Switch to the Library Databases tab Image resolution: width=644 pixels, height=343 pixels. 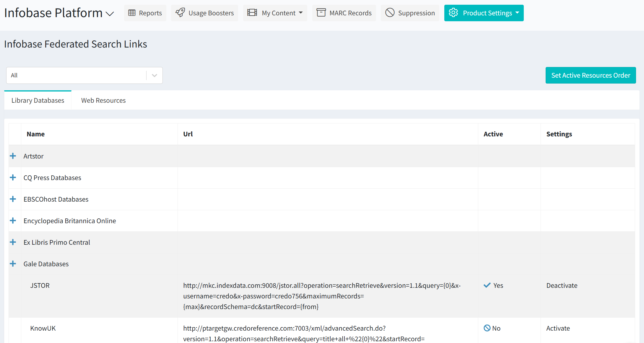pos(38,100)
